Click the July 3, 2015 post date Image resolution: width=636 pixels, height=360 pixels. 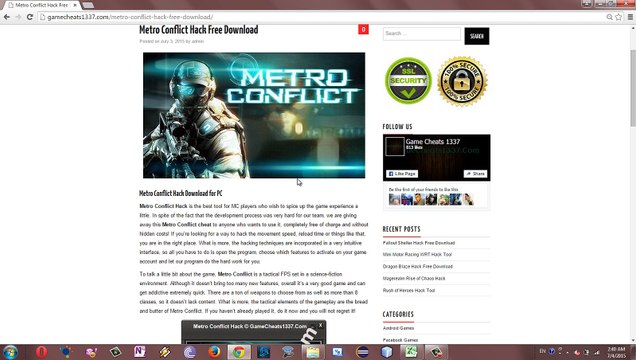pos(172,41)
